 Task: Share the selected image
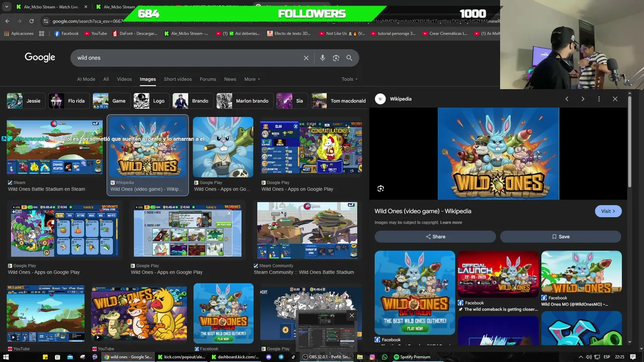coord(435,236)
